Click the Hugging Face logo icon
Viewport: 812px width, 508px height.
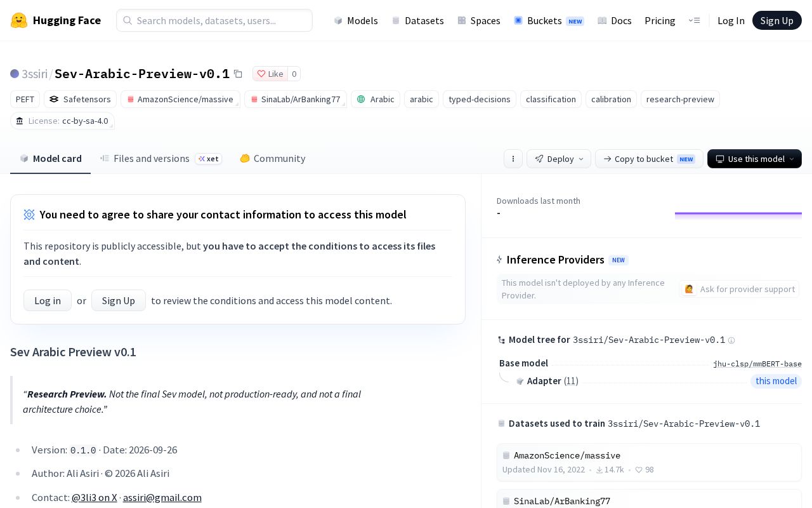[19, 20]
